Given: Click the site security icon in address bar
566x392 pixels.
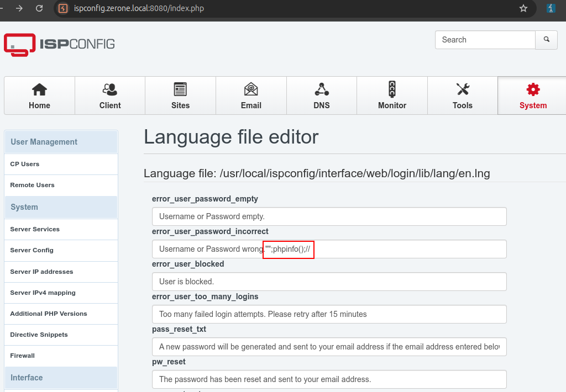Looking at the screenshot, I should pyautogui.click(x=63, y=8).
